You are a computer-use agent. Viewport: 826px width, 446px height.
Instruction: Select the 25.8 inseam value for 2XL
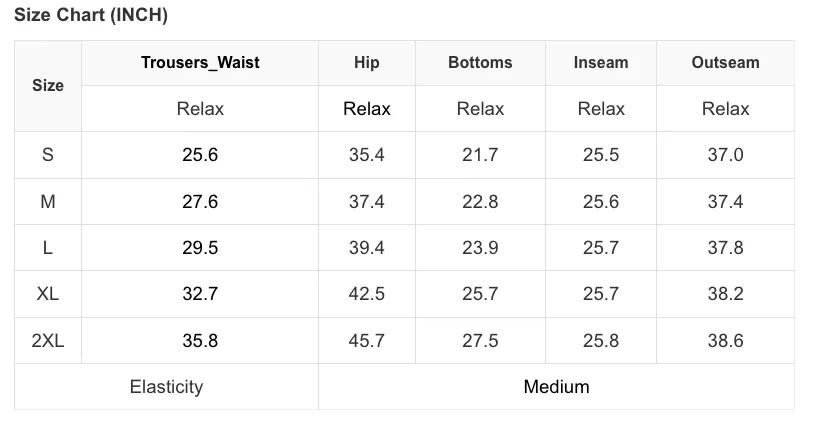tap(601, 341)
